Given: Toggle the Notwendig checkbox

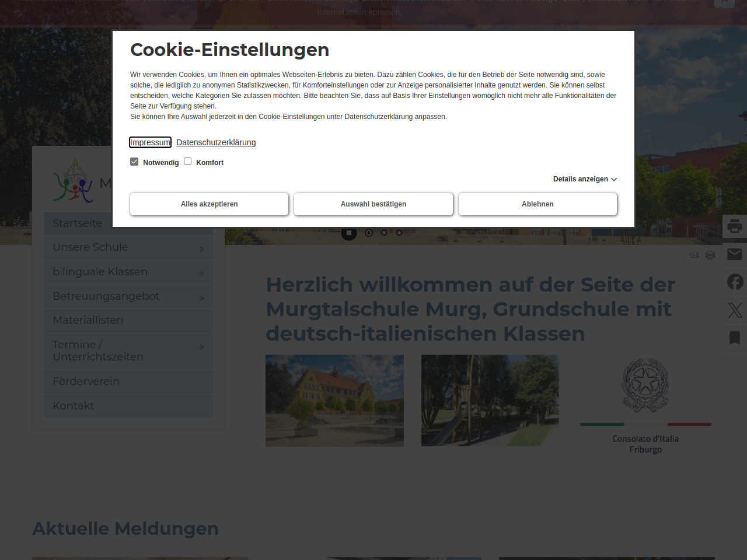Looking at the screenshot, I should pyautogui.click(x=134, y=162).
